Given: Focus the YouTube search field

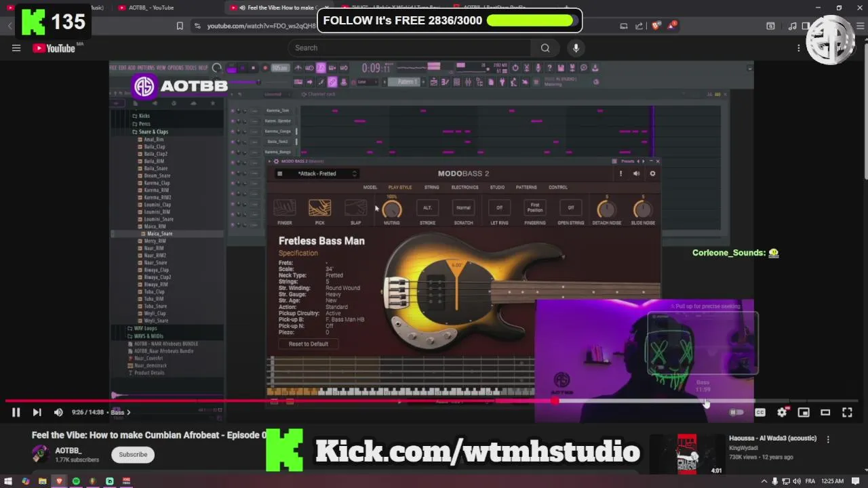Looking at the screenshot, I should (x=410, y=48).
